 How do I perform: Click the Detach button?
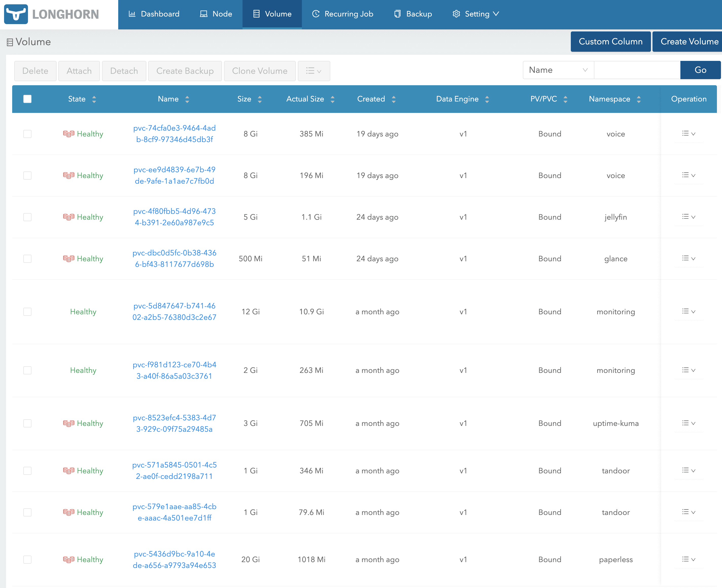click(124, 71)
